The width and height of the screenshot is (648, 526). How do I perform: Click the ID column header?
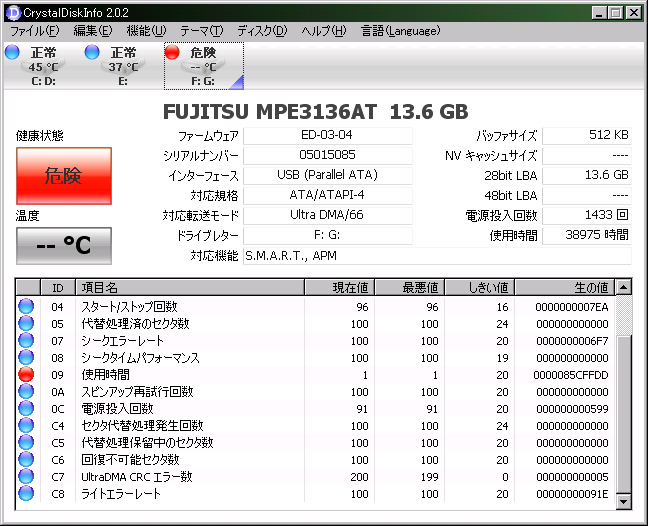coord(58,287)
